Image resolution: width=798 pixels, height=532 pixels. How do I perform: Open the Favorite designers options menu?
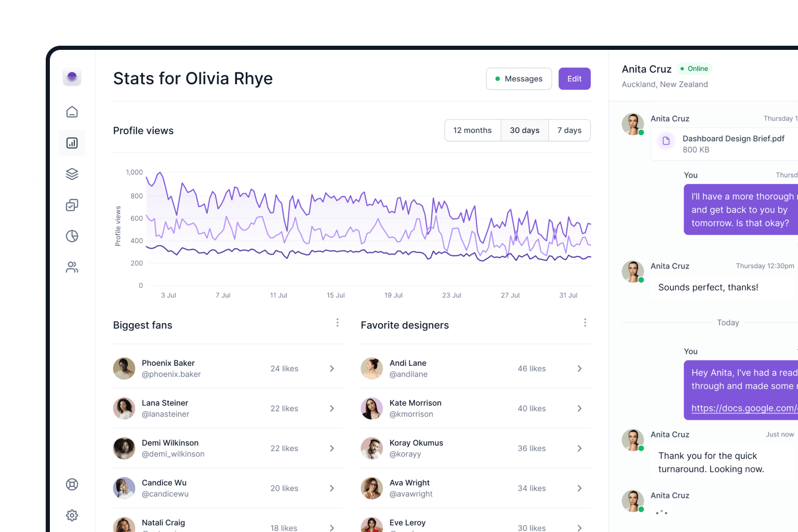click(x=585, y=323)
